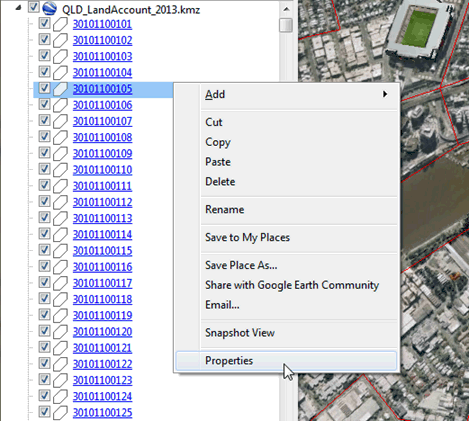Viewport: 469px width, 421px height.
Task: Select Delete in the context menu
Action: (x=287, y=182)
